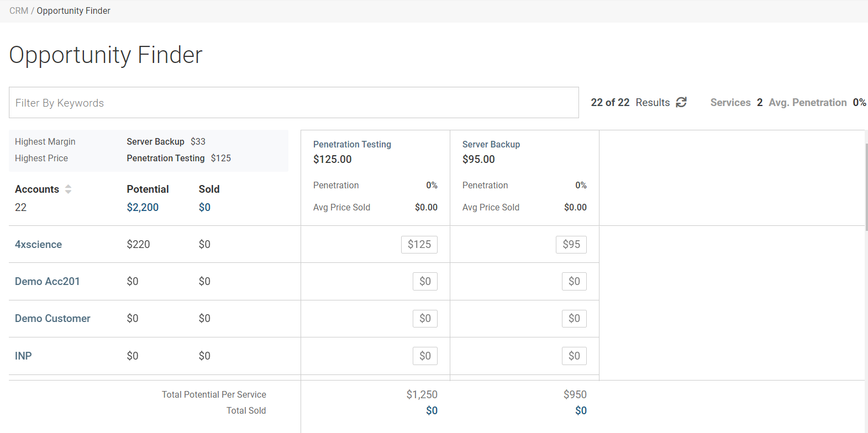The height and width of the screenshot is (433, 868).
Task: Select the Server Backup column header
Action: point(491,145)
